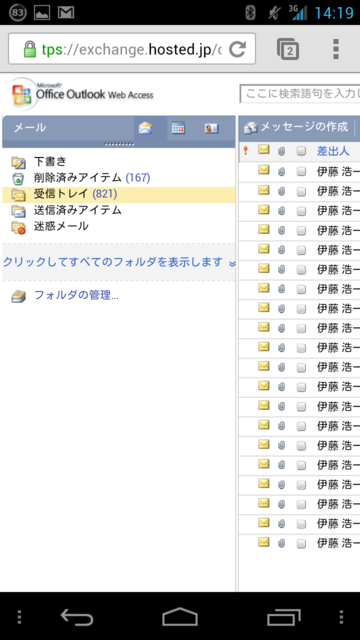Tap the green padlock in the address bar
Viewport: 360px width, 640px height.
[30, 49]
